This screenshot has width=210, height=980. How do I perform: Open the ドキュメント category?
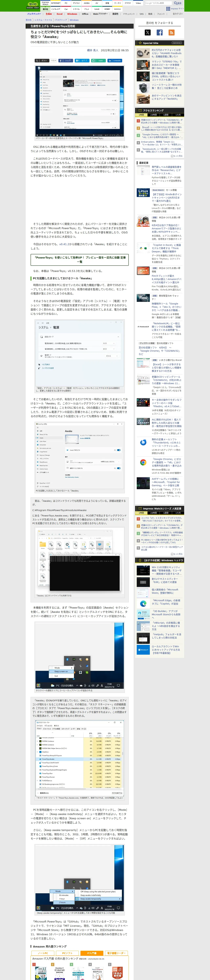tap(129, 14)
